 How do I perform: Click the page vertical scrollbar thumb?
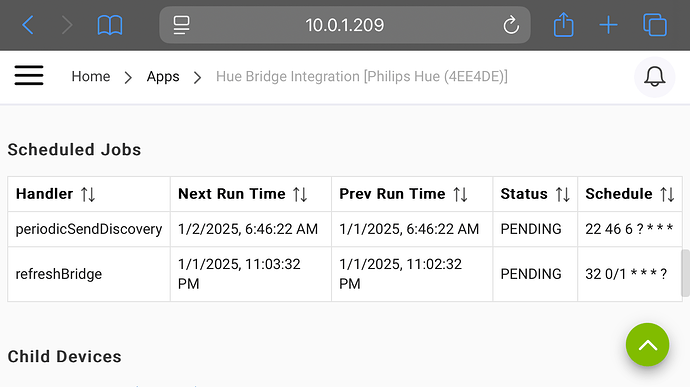685,273
